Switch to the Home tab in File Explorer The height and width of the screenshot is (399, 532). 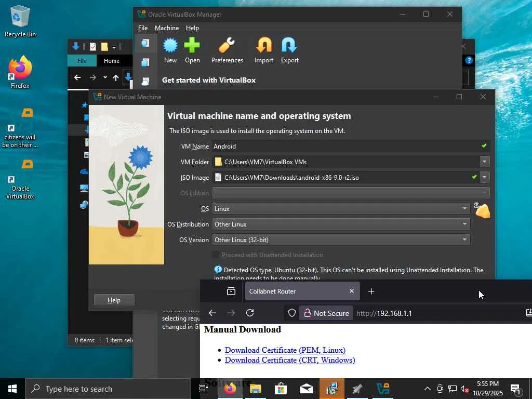click(112, 61)
